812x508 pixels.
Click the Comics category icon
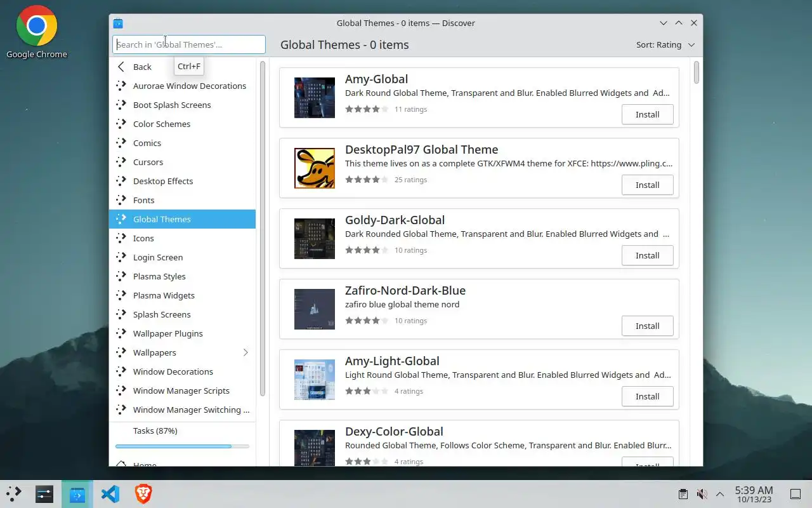(x=121, y=143)
